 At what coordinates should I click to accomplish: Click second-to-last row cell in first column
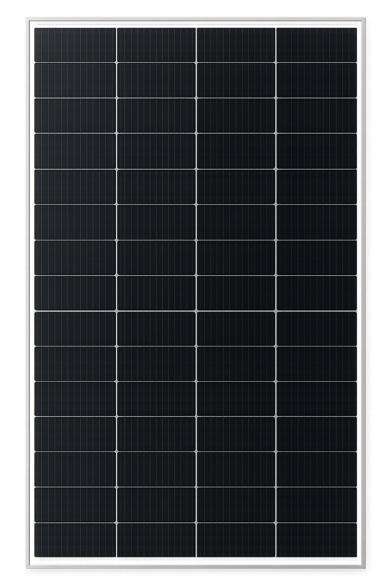75,505
